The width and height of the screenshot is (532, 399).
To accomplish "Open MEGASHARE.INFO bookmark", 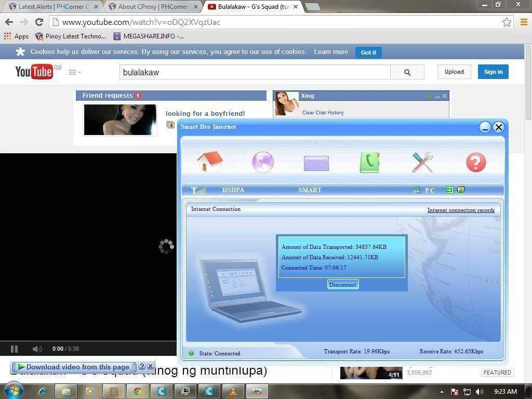I will point(149,36).
